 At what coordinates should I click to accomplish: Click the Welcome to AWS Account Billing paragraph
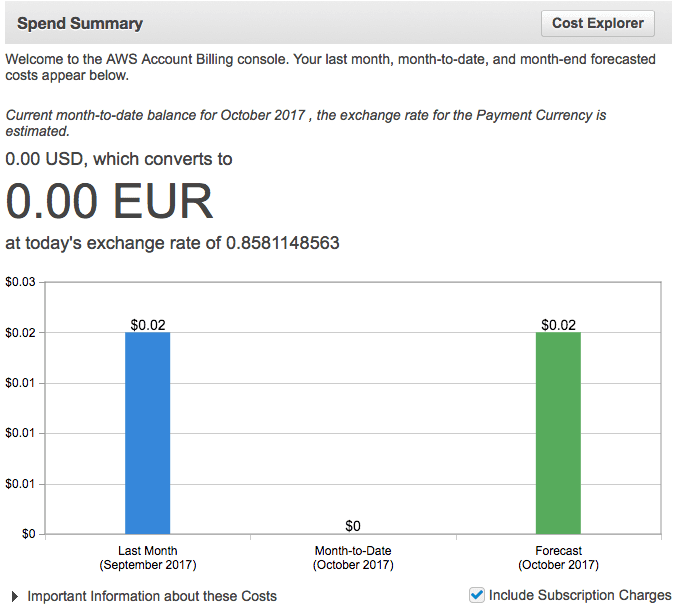point(330,67)
